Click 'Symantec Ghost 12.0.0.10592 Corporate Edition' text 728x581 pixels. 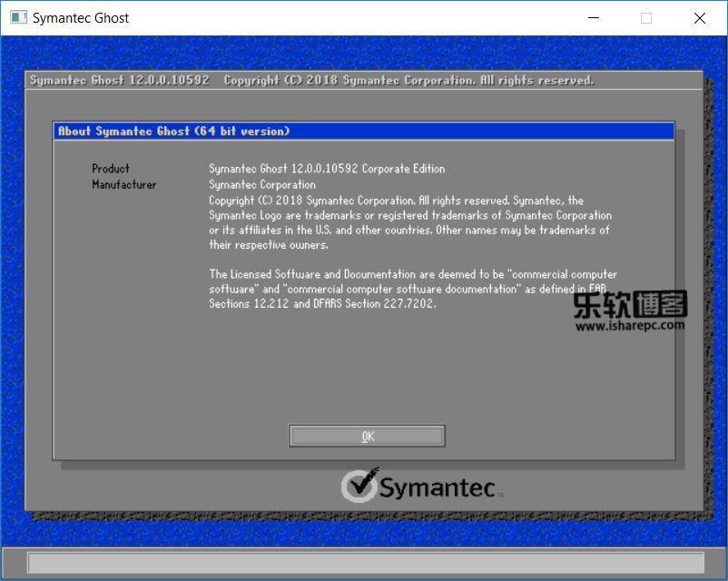coord(327,169)
